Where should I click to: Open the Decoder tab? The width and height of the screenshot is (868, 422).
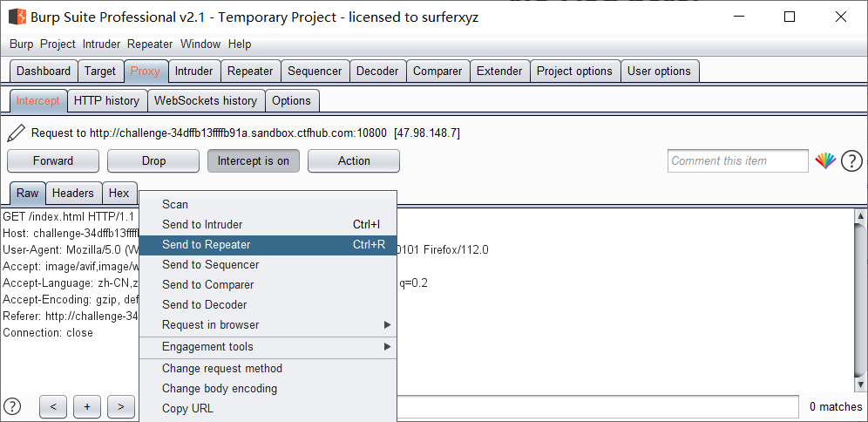click(x=377, y=71)
